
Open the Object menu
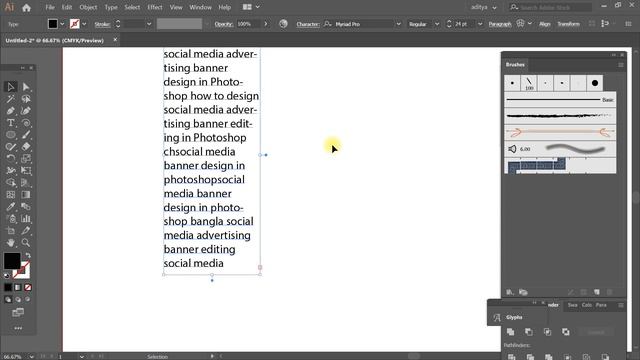pos(88,7)
